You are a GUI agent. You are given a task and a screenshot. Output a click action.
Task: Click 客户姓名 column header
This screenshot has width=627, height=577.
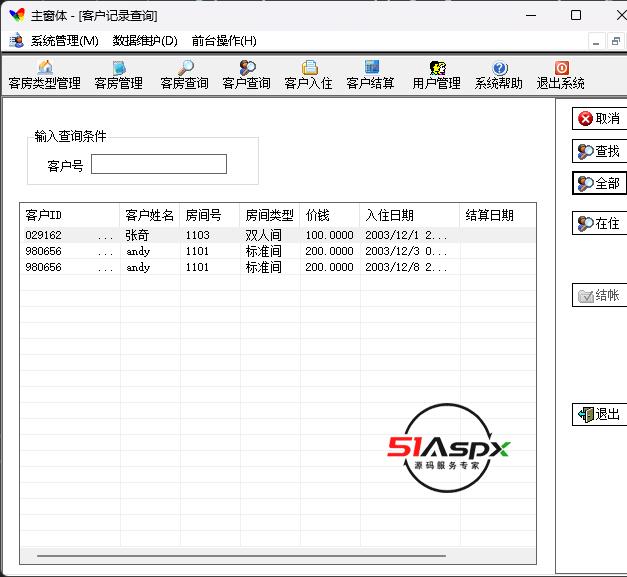pos(150,215)
